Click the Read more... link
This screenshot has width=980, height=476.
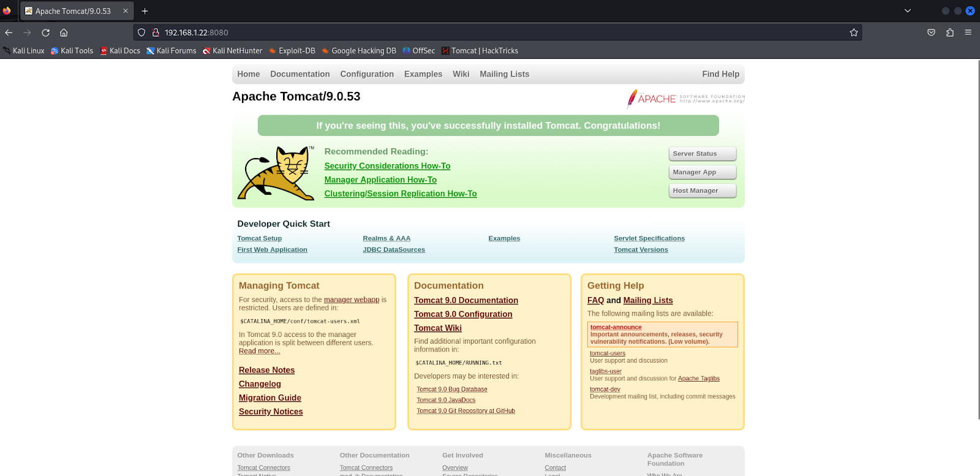(259, 351)
